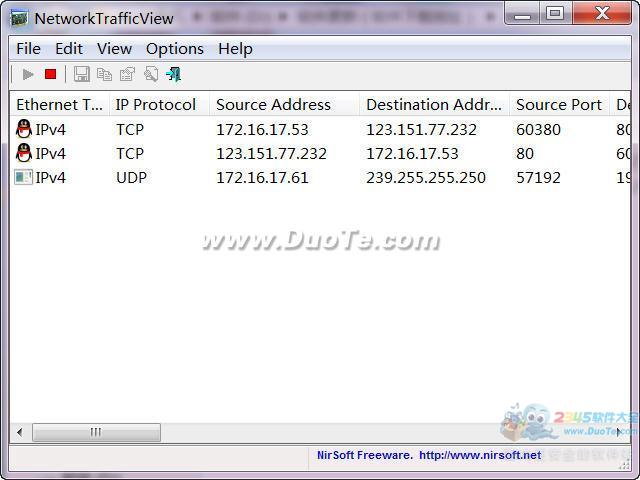Click source address 172.16.17.61
Viewport: 640px width, 480px height.
point(262,178)
